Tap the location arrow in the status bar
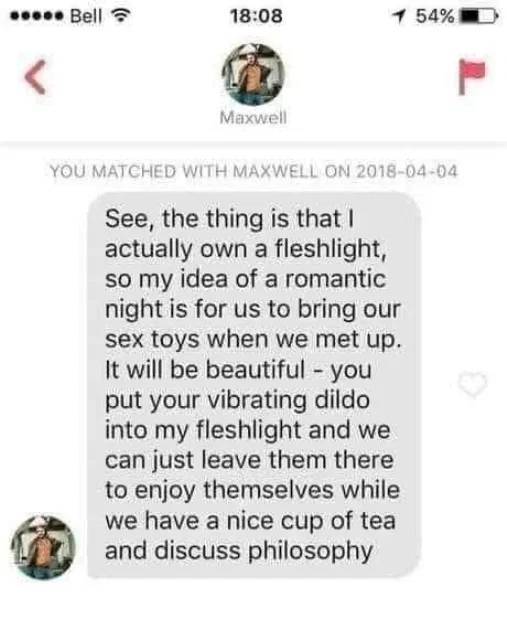The height and width of the screenshot is (640, 507). point(400,16)
